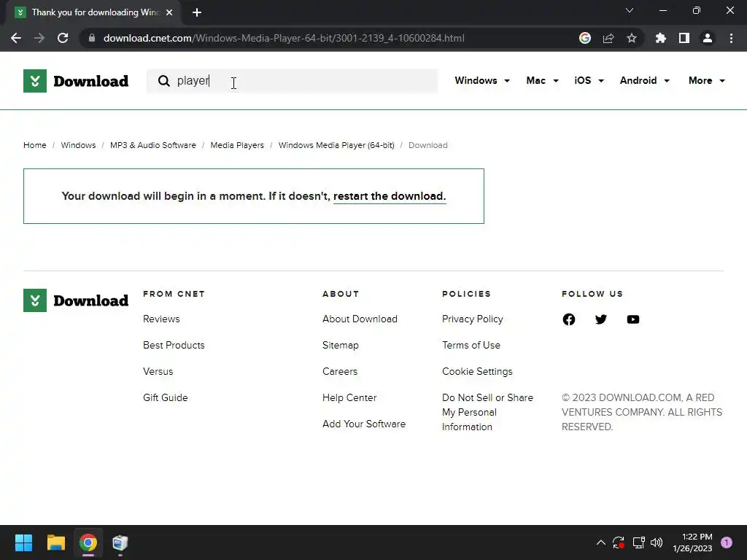Open a new browser tab
Viewport: 747px width, 560px height.
[x=197, y=12]
